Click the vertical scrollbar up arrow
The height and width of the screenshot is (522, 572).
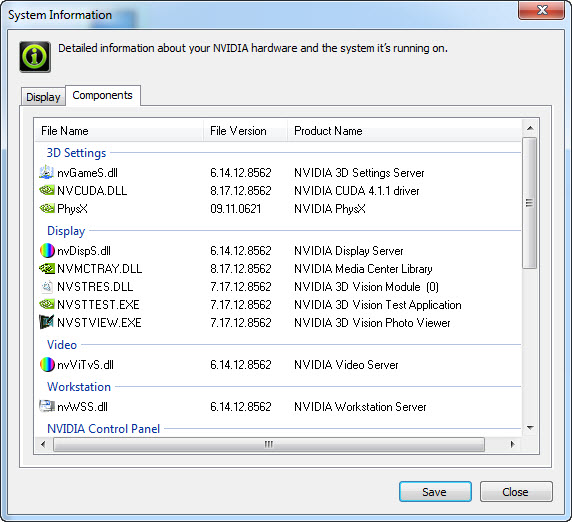(530, 128)
